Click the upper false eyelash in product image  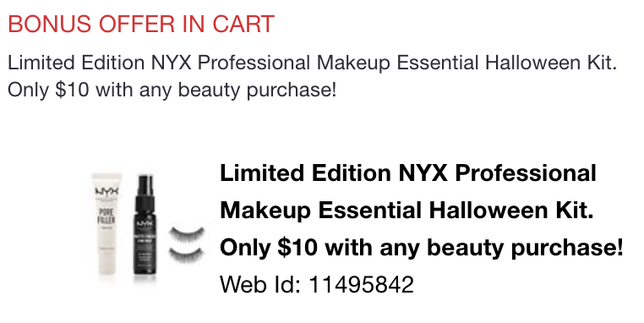point(187,235)
